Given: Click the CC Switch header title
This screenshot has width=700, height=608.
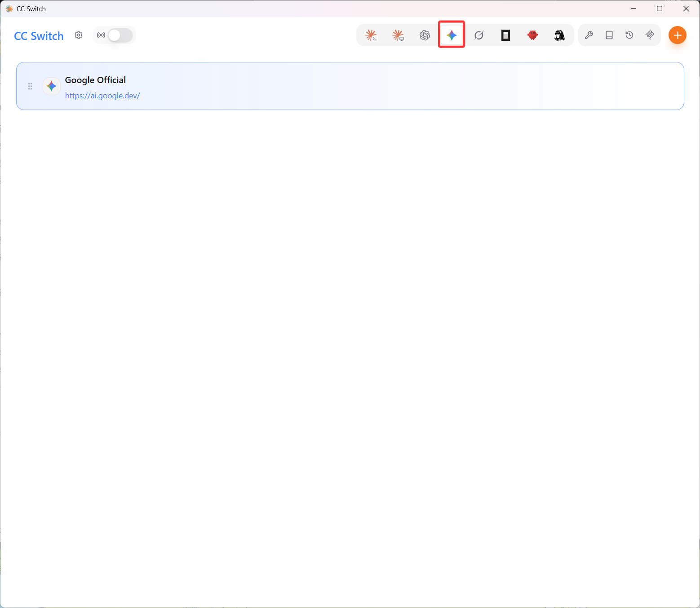Looking at the screenshot, I should coord(39,36).
